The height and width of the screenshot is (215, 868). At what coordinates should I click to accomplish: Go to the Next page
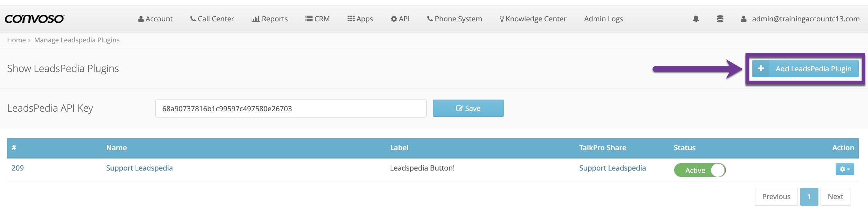coord(835,197)
